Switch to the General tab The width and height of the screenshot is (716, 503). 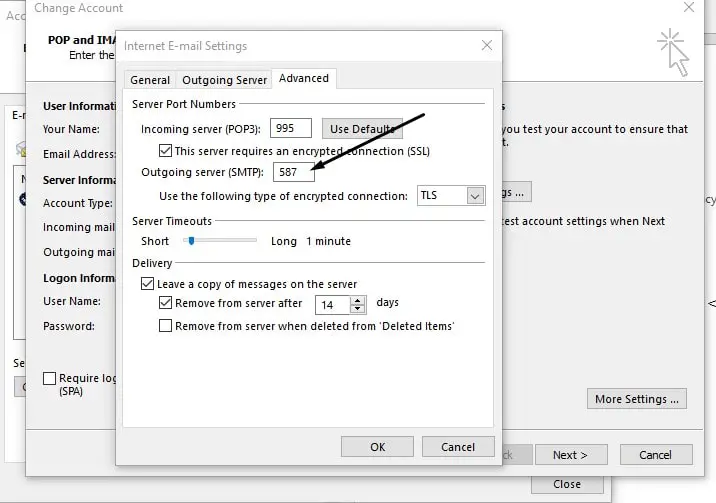pos(150,80)
